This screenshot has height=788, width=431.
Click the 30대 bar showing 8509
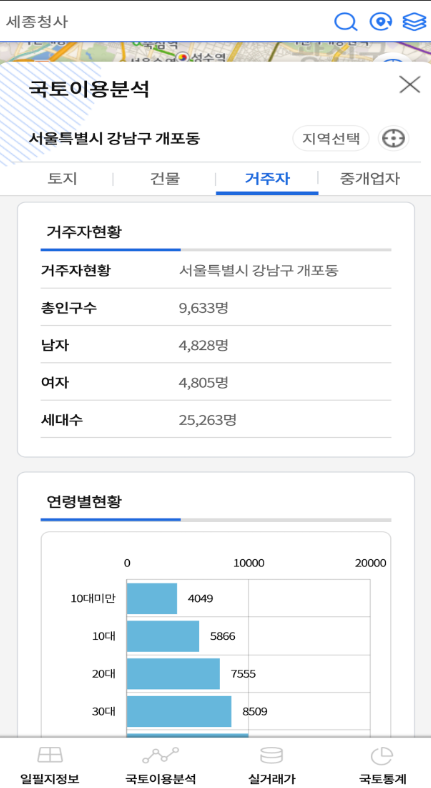click(179, 712)
